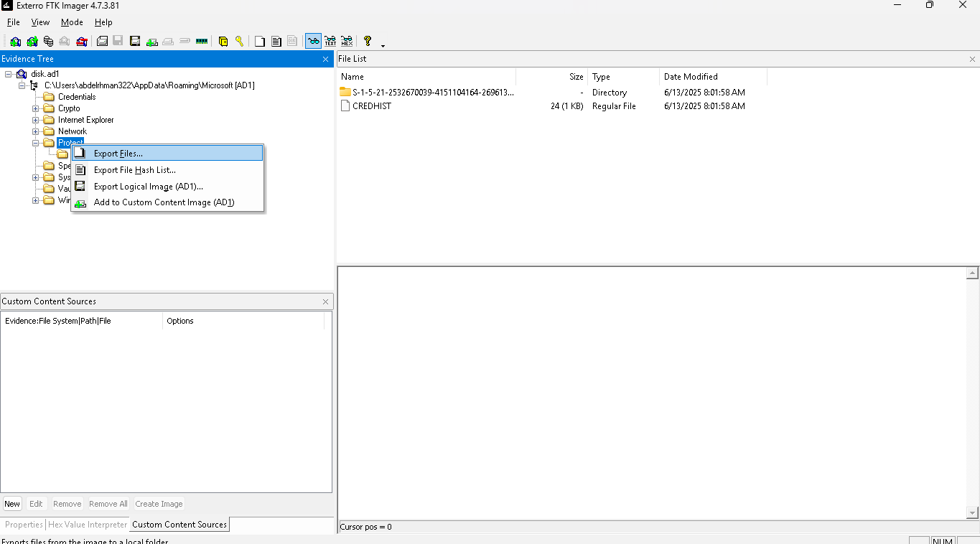Click the viewer scrollbar down arrow
This screenshot has height=544, width=980.
coord(973,513)
